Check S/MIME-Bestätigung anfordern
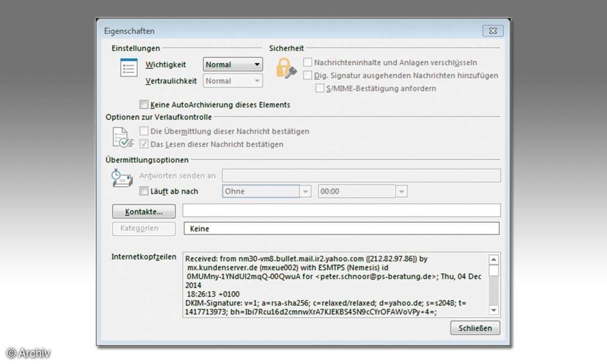 click(x=320, y=88)
